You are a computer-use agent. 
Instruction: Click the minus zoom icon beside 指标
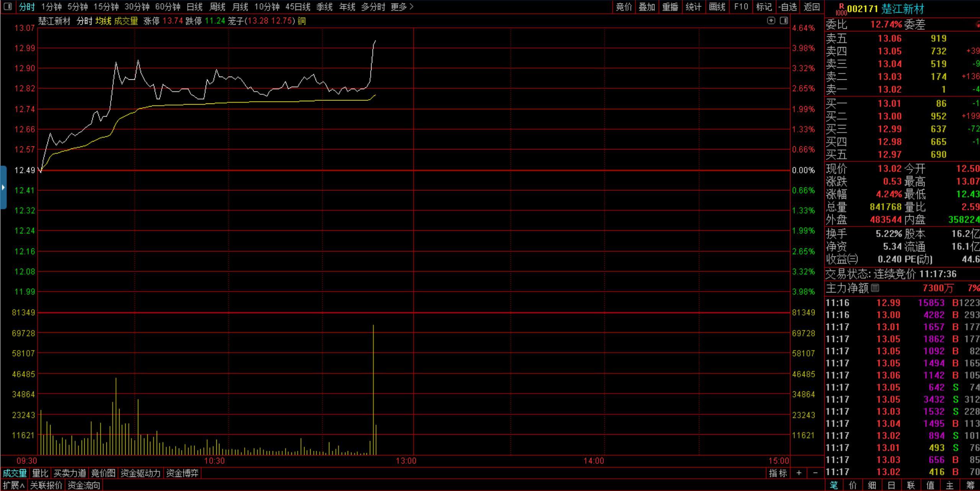coord(815,473)
